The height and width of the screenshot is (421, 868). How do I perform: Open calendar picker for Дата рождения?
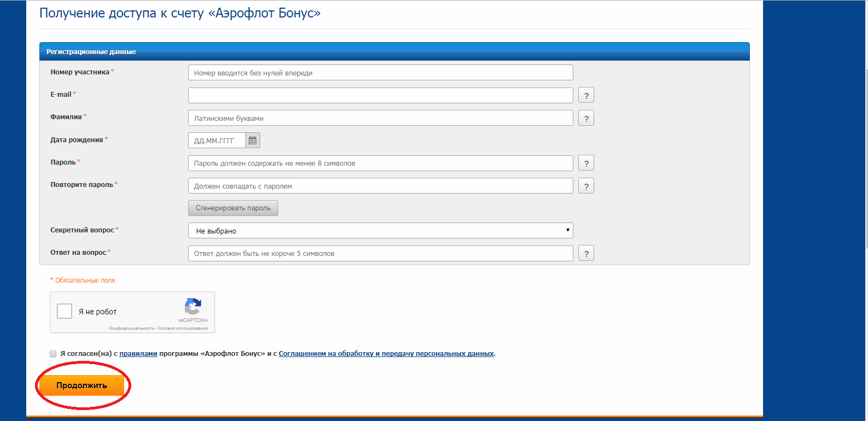(253, 141)
